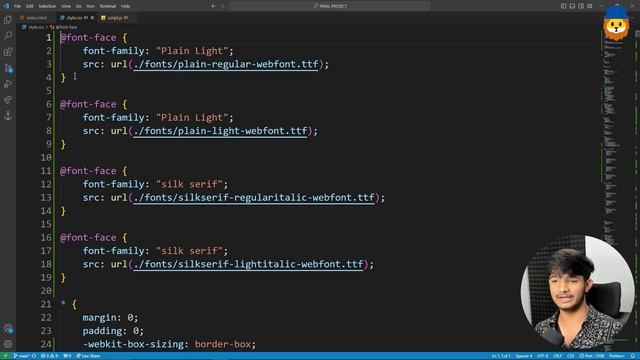Click "Plain Light" string on line 2
640x360 pixels.
pos(192,51)
